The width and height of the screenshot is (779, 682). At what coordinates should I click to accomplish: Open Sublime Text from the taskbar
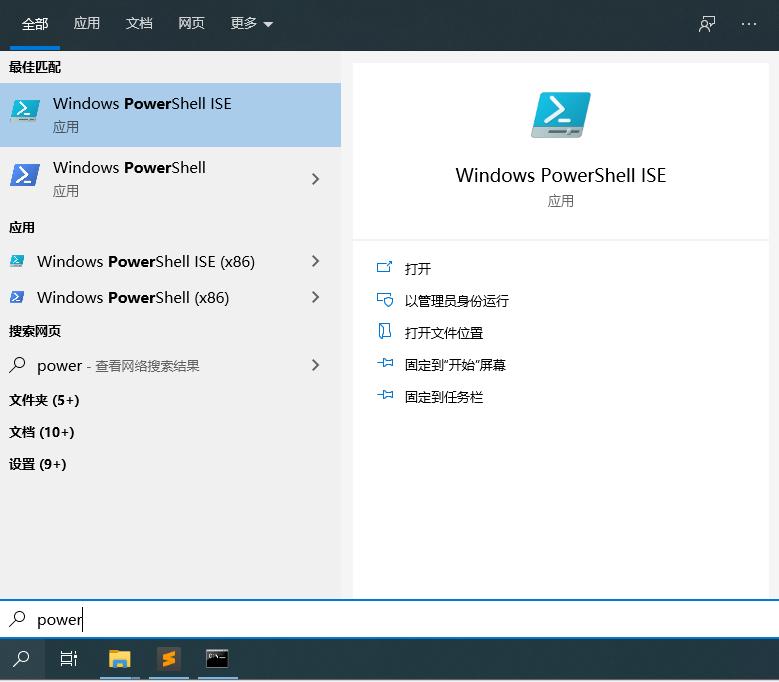pos(169,658)
